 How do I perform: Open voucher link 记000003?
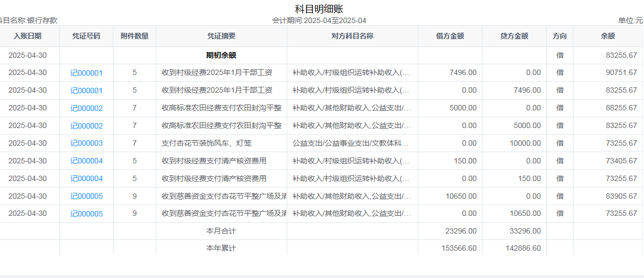tap(86, 144)
